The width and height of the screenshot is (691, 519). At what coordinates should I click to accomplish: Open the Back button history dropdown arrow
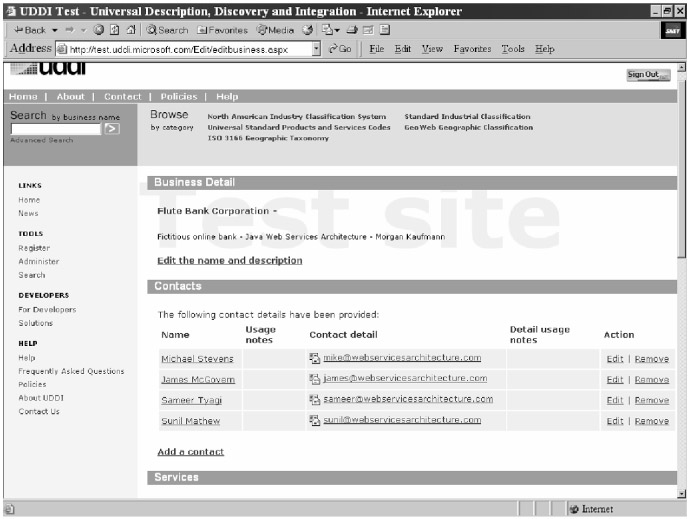point(55,30)
